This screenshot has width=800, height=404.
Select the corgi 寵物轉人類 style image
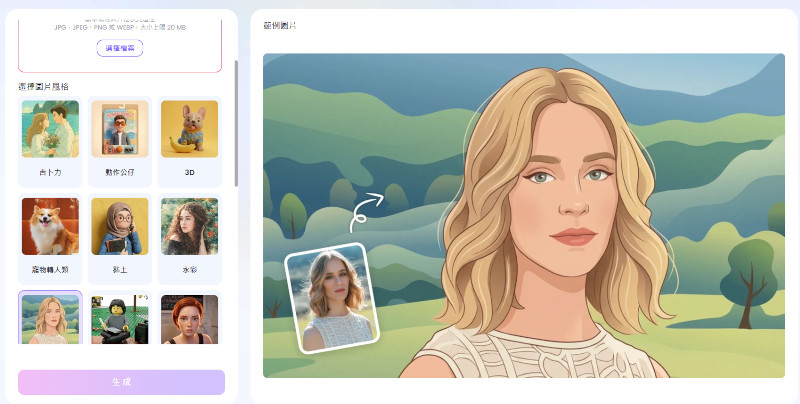tap(50, 226)
